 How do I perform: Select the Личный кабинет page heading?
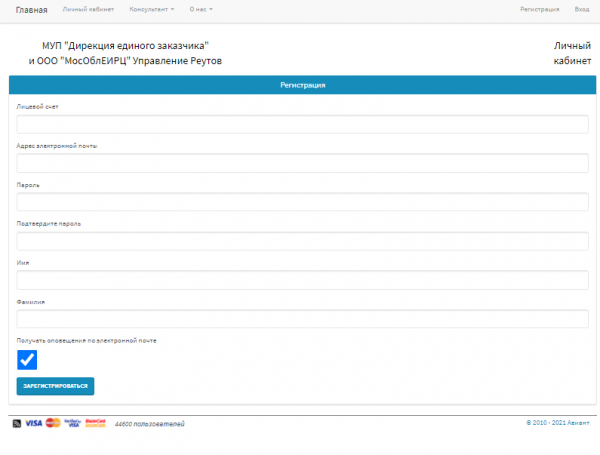click(x=572, y=53)
